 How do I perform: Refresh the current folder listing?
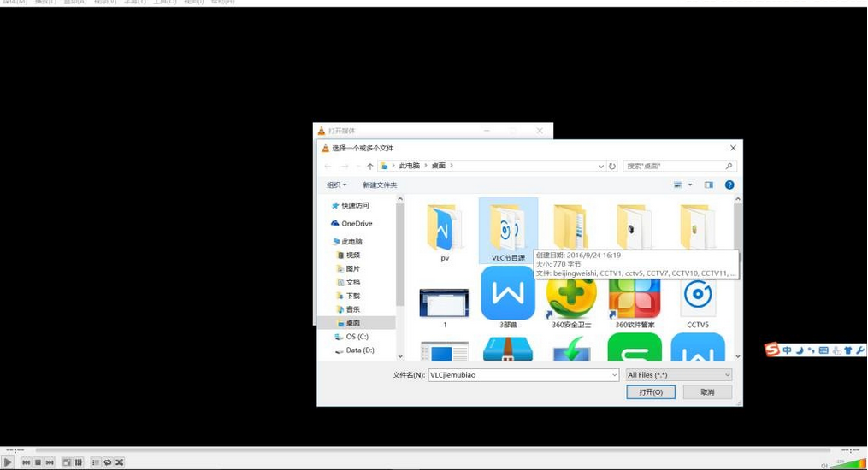pos(612,166)
